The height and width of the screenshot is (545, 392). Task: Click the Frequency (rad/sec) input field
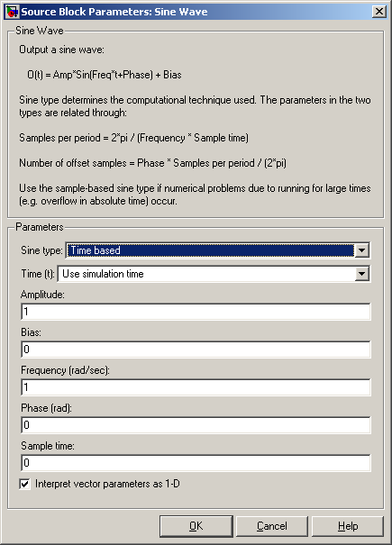coord(196,387)
